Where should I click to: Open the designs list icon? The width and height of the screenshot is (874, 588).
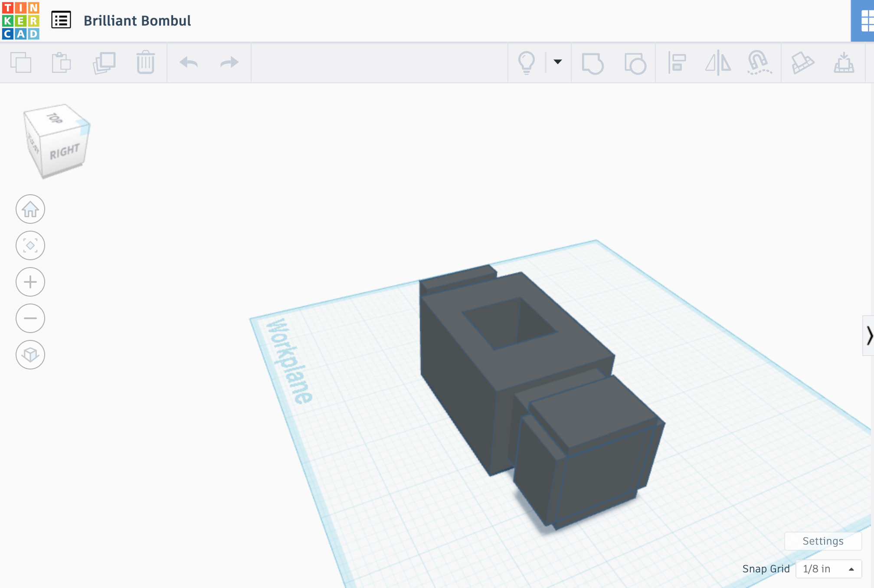(61, 20)
